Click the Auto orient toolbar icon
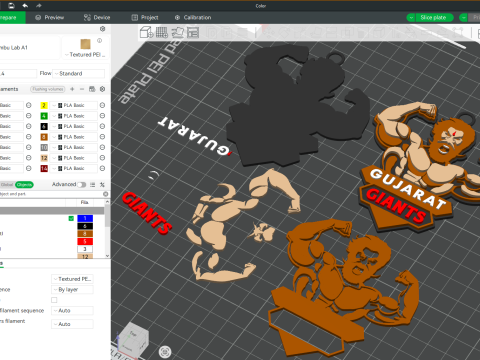The image size is (480, 360). point(178,33)
